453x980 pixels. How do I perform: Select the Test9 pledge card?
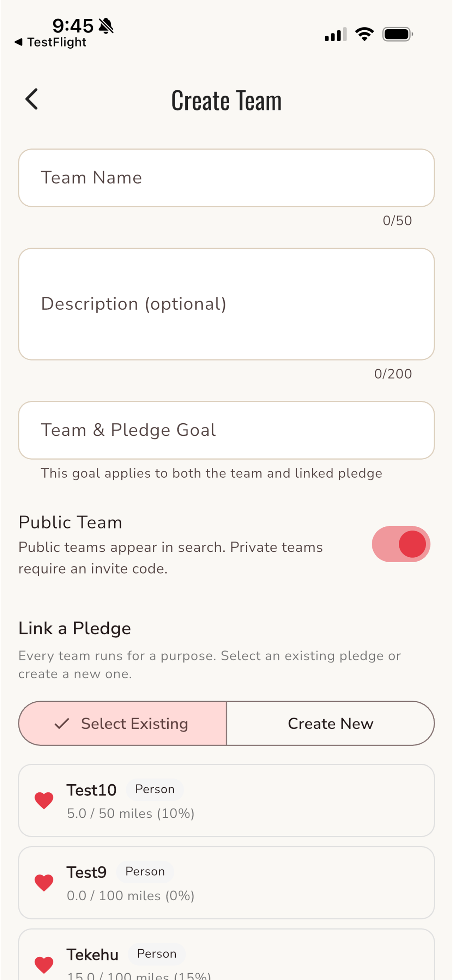[x=226, y=883]
